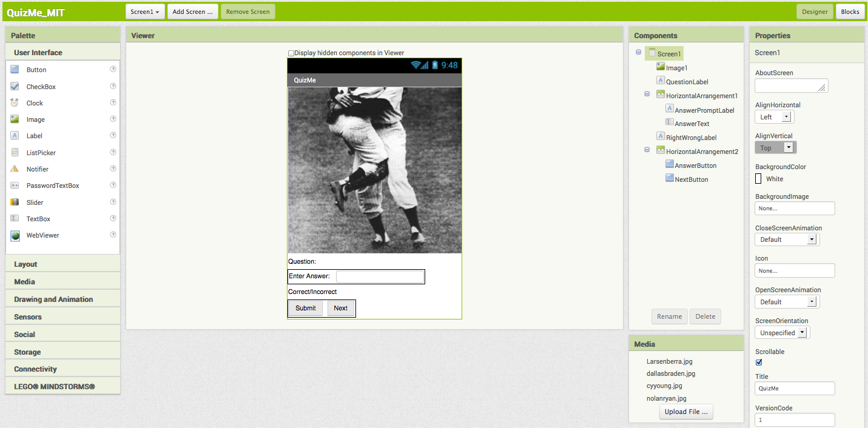The image size is (868, 428).
Task: Click the Screen1 icon in Components tree
Action: pos(652,53)
